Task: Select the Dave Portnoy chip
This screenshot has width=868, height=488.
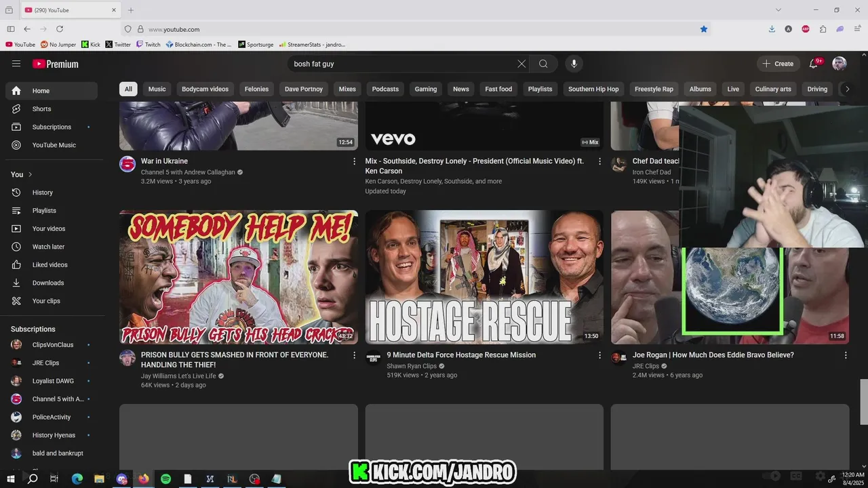Action: pyautogui.click(x=304, y=89)
